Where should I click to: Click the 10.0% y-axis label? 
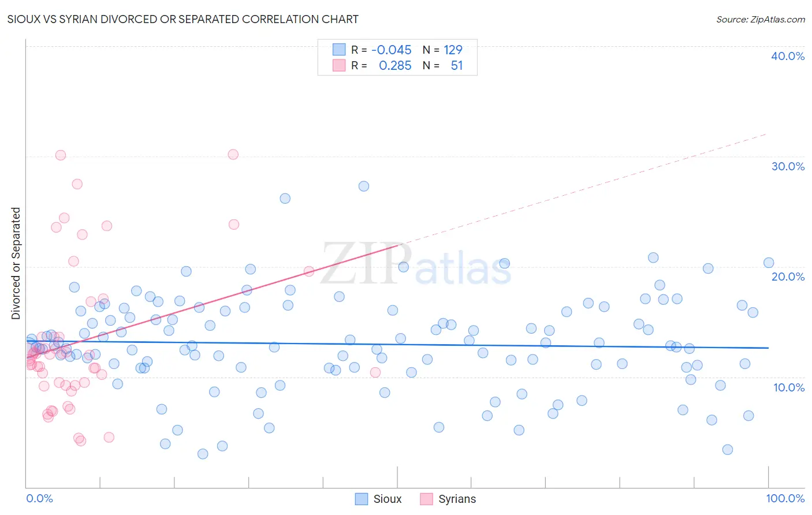pos(789,387)
